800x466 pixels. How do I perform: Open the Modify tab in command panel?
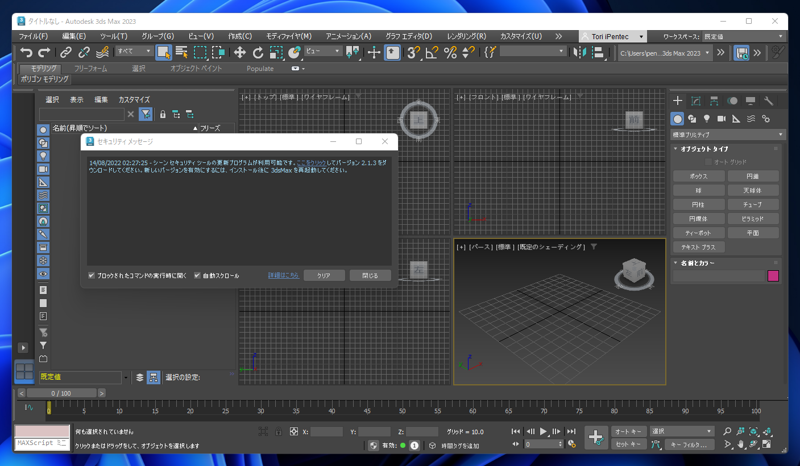tap(696, 101)
